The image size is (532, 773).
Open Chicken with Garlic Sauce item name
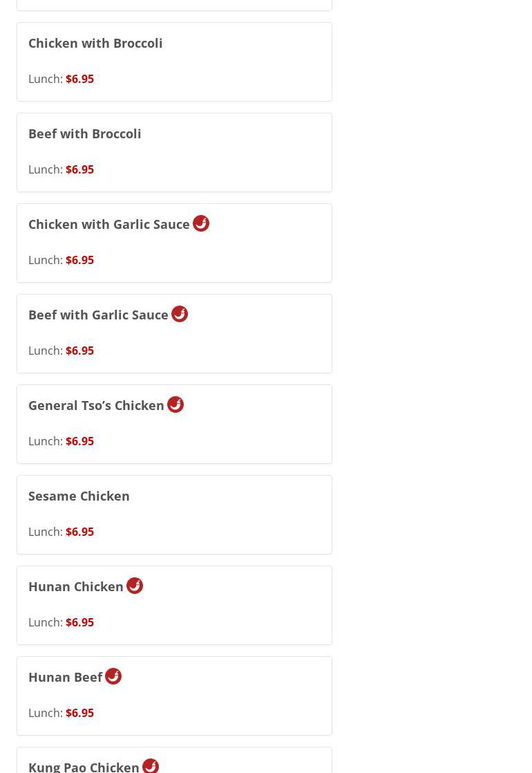pyautogui.click(x=108, y=224)
